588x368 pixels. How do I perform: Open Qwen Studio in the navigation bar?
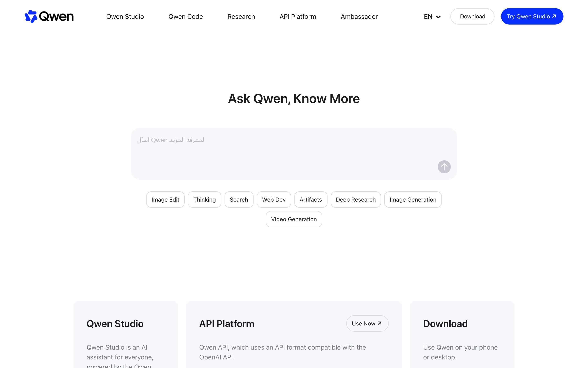pyautogui.click(x=125, y=17)
